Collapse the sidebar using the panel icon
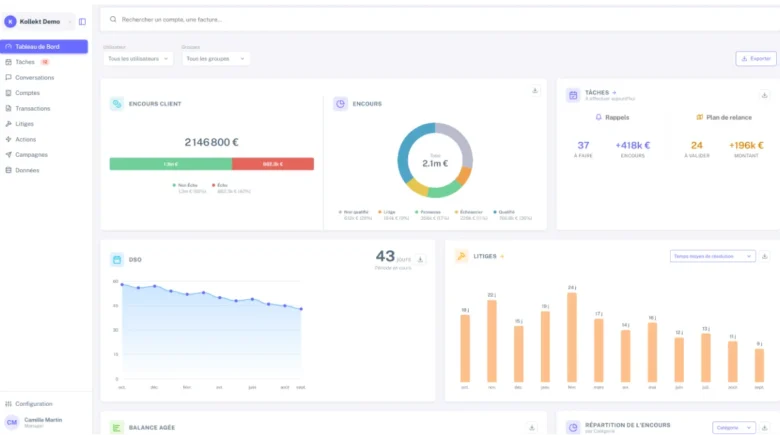The width and height of the screenshot is (780, 439). (x=82, y=22)
